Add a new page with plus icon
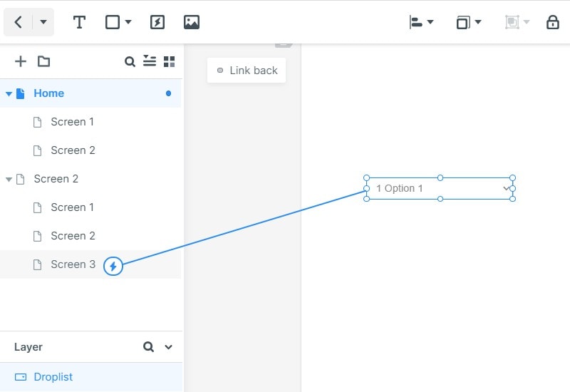Viewport: 570px width, 392px height. click(21, 61)
